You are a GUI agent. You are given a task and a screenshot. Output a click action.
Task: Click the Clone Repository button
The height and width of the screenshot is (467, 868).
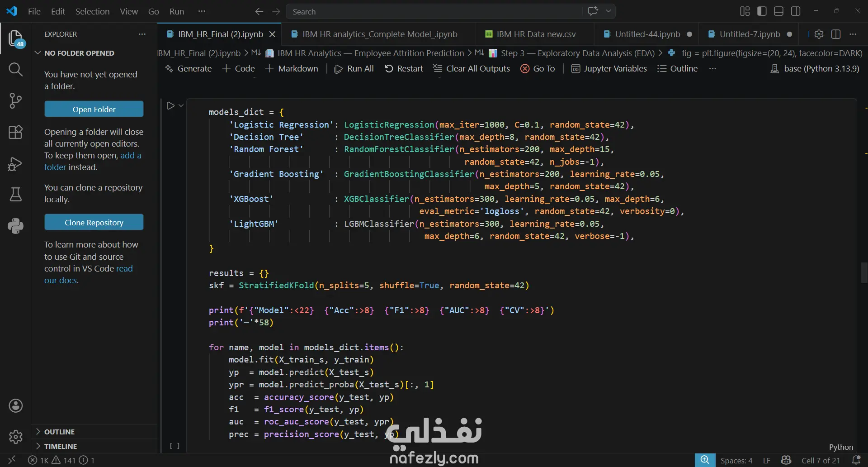coord(94,222)
